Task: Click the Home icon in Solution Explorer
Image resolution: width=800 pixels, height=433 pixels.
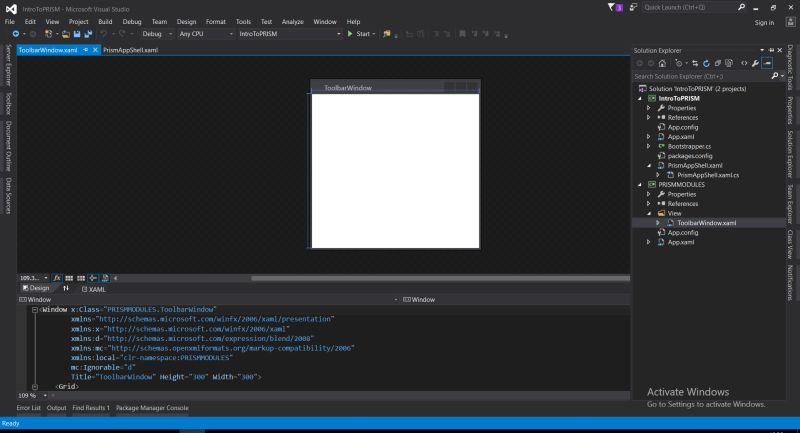Action: (664, 63)
